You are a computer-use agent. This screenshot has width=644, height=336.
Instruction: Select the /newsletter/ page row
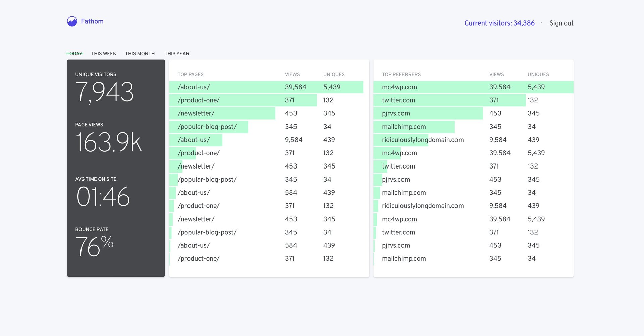[x=196, y=113]
